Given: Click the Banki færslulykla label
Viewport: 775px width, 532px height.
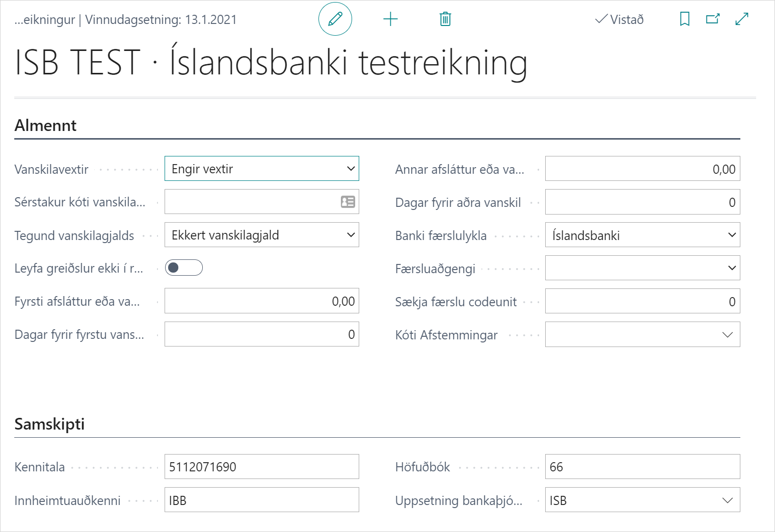Looking at the screenshot, I should (x=441, y=235).
